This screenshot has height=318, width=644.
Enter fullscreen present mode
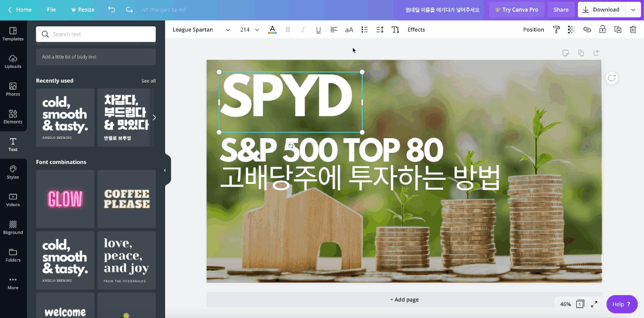coord(594,304)
